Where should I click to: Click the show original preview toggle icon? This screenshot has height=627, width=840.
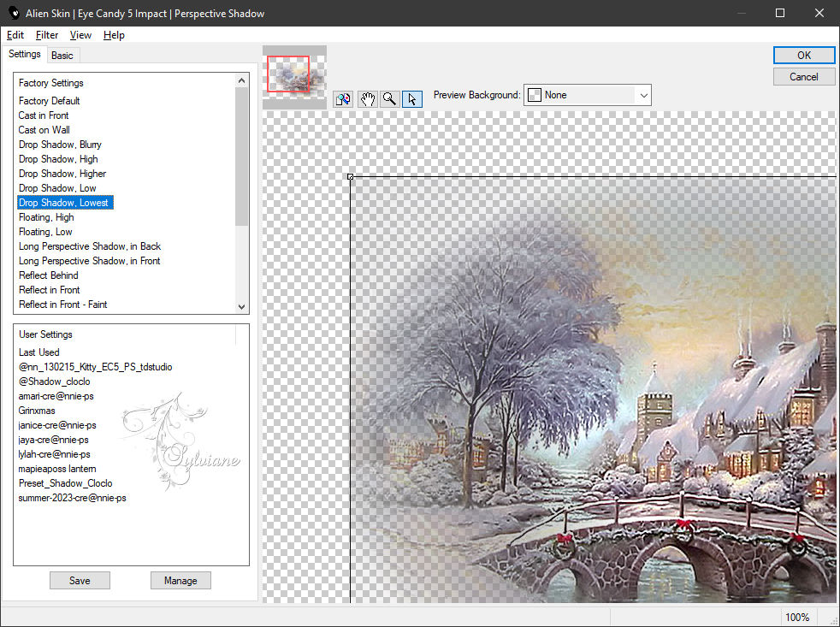[x=343, y=98]
